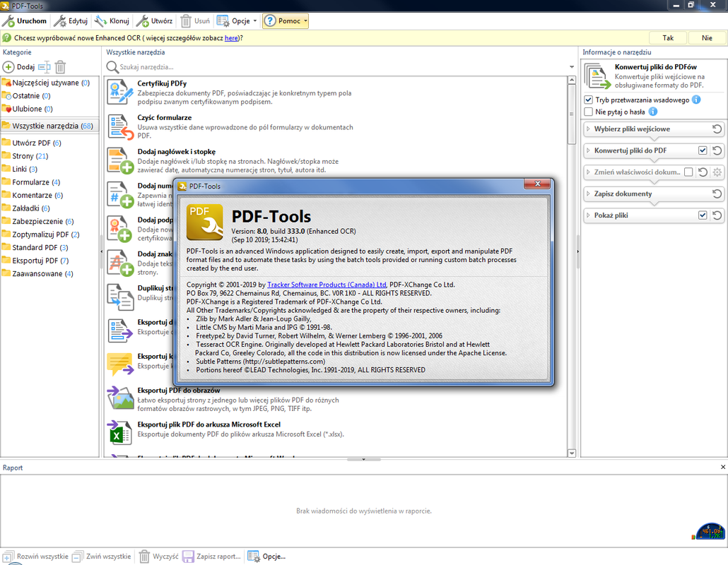Click the Eksportuj do Microsoft Excel icon
The image size is (728, 565).
pyautogui.click(x=120, y=433)
